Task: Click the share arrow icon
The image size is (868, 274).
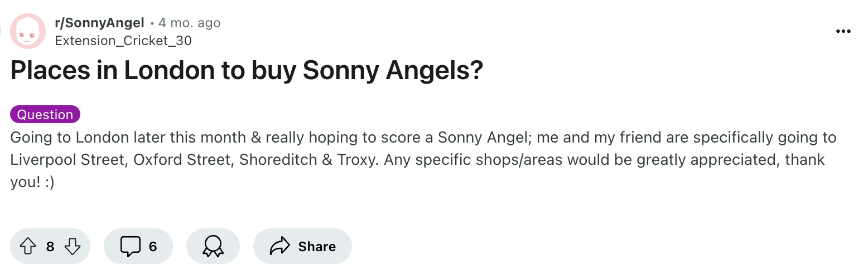Action: coord(280,246)
